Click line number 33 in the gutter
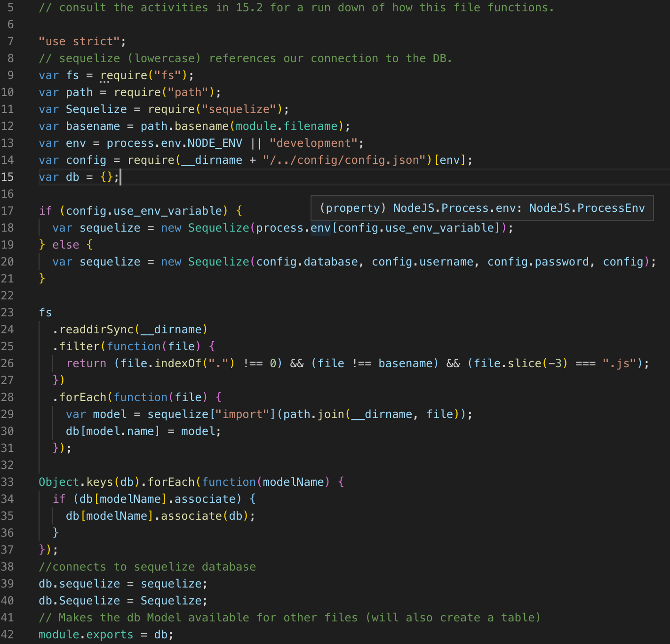670x644 pixels. (8, 482)
